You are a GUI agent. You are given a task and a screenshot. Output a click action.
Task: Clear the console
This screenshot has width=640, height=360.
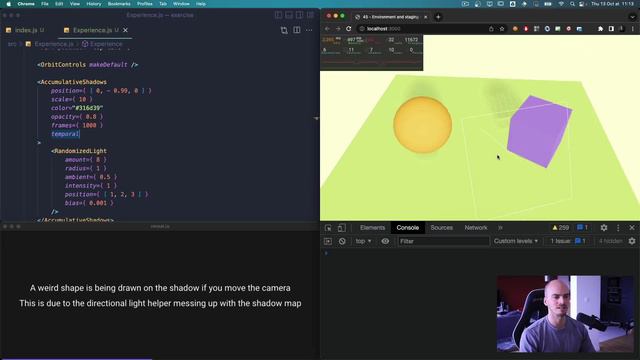click(342, 241)
